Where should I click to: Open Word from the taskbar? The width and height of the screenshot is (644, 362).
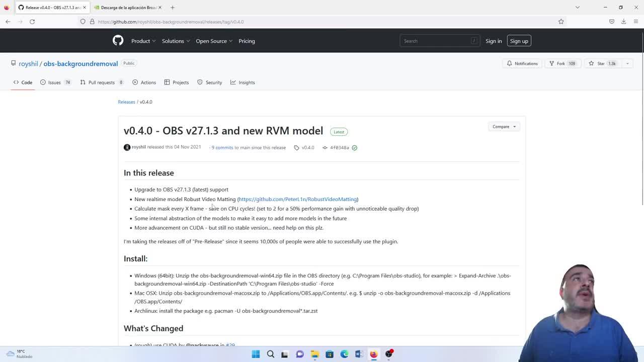359,354
